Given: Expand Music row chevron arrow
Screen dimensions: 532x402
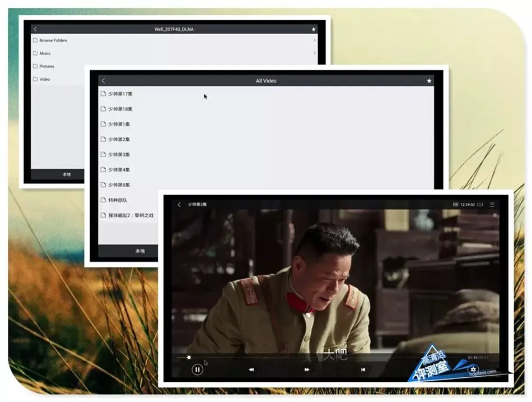Looking at the screenshot, I should [315, 53].
